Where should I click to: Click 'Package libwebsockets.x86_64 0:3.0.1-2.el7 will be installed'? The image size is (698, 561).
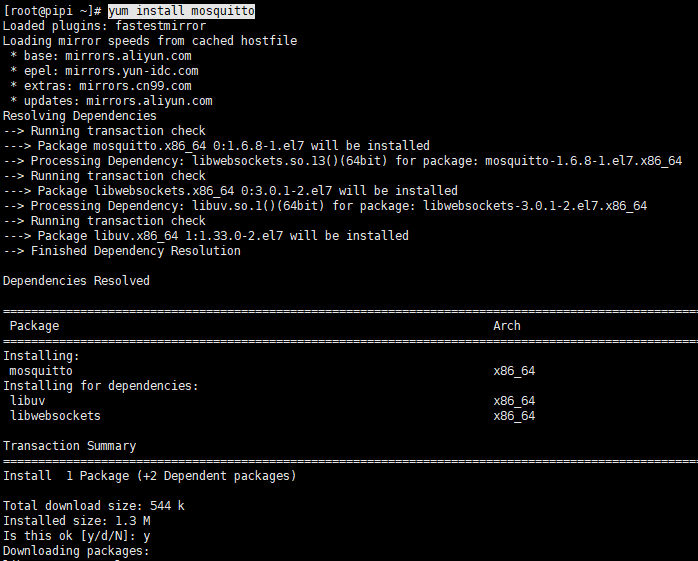pos(230,191)
